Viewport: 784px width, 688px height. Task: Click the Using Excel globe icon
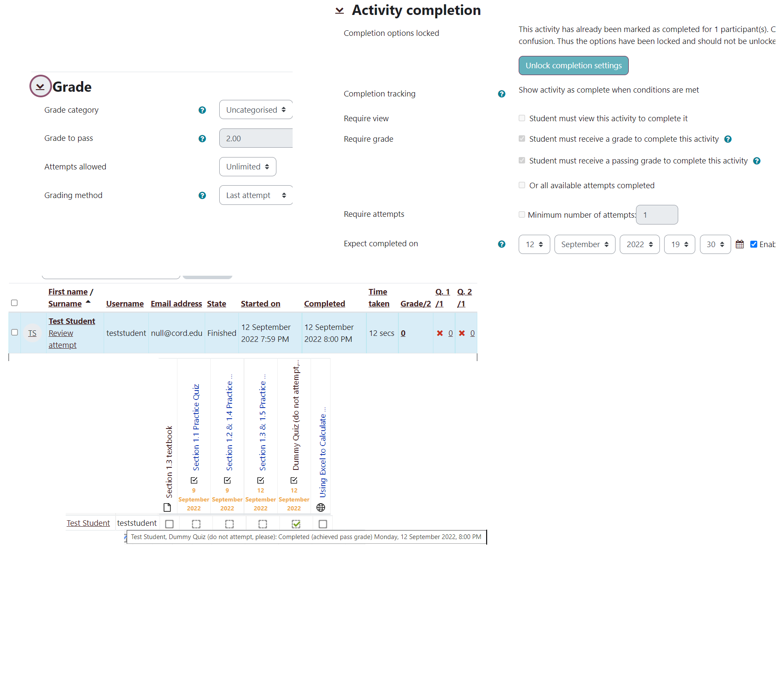tap(321, 507)
